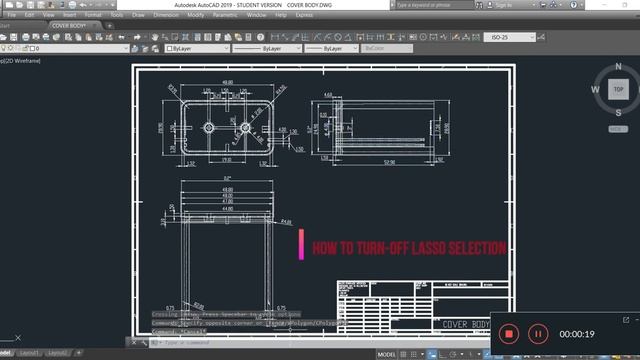Open the Modify menu
The width and height of the screenshot is (640, 360).
pos(196,15)
